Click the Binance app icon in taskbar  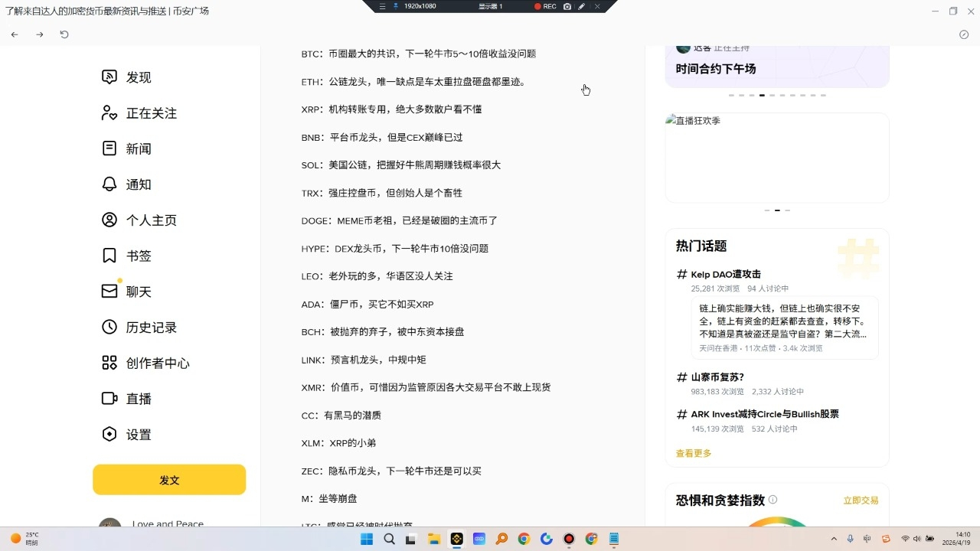click(456, 539)
